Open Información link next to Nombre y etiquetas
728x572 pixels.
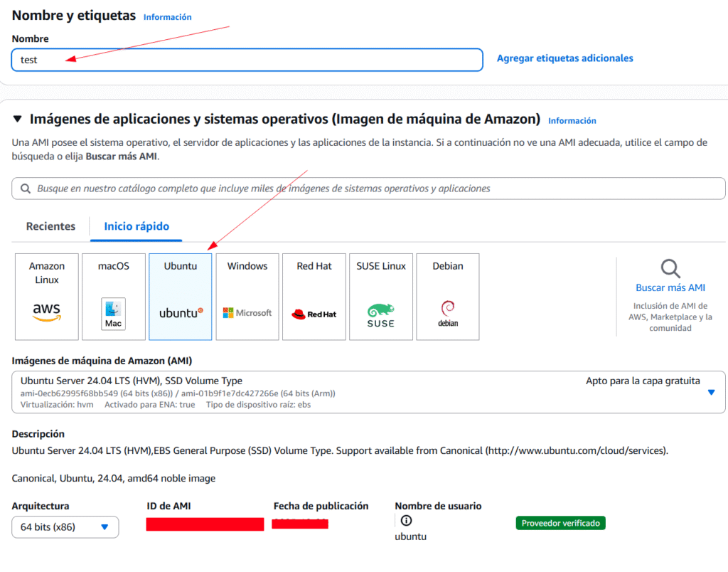point(167,17)
